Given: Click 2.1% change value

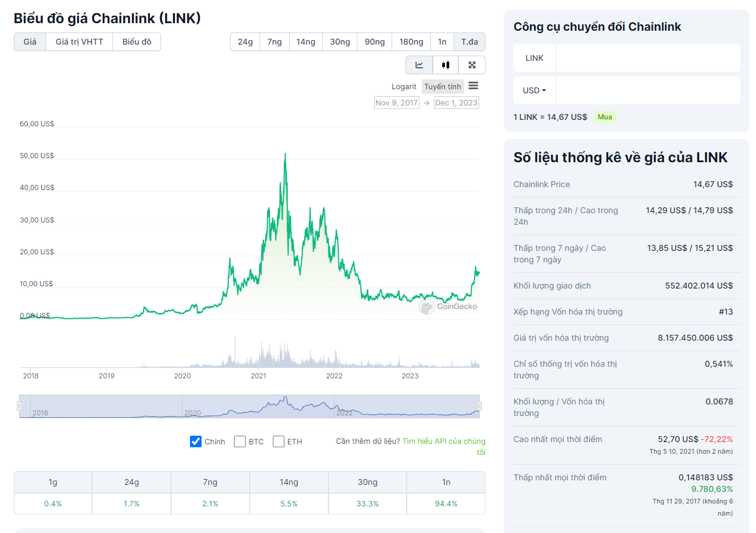Looking at the screenshot, I should click(210, 503).
